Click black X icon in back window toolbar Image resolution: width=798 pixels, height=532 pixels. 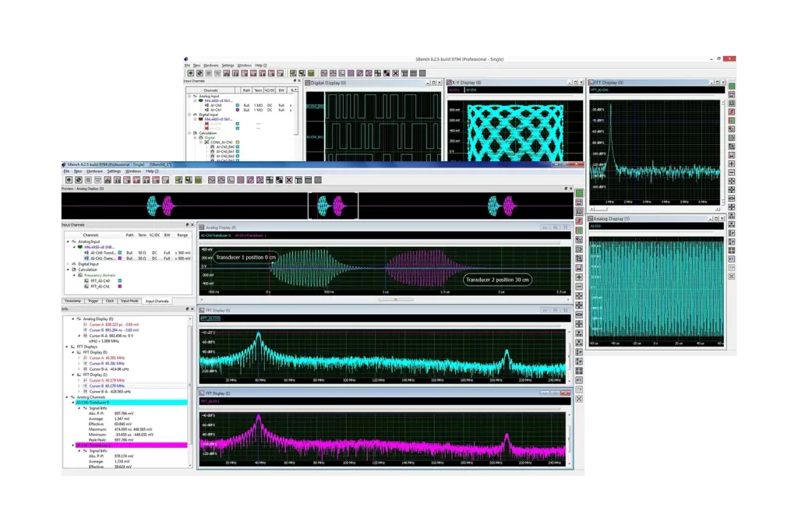(x=395, y=73)
